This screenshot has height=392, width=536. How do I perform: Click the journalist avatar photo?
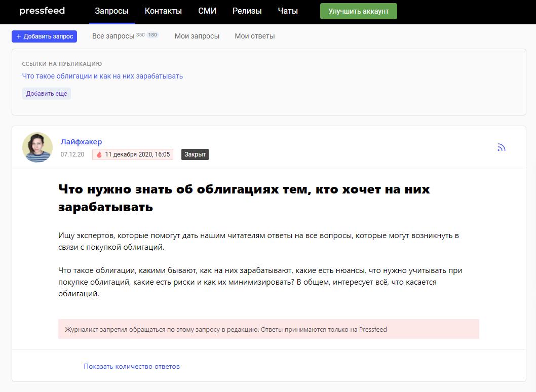tap(37, 147)
